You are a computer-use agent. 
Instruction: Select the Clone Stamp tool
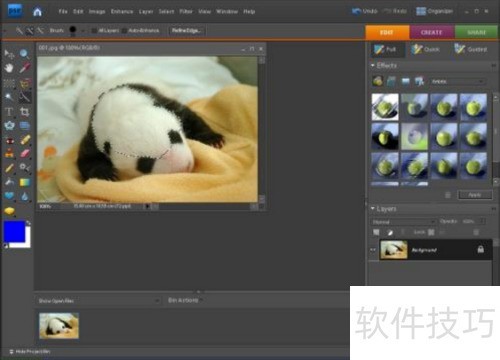(9, 154)
